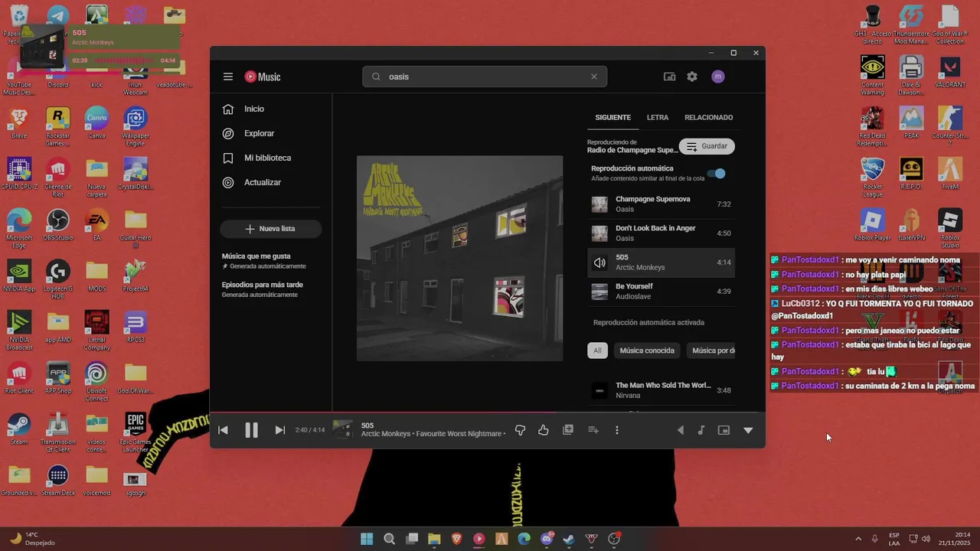Switch to the RELACIONADO tab

point(708,118)
